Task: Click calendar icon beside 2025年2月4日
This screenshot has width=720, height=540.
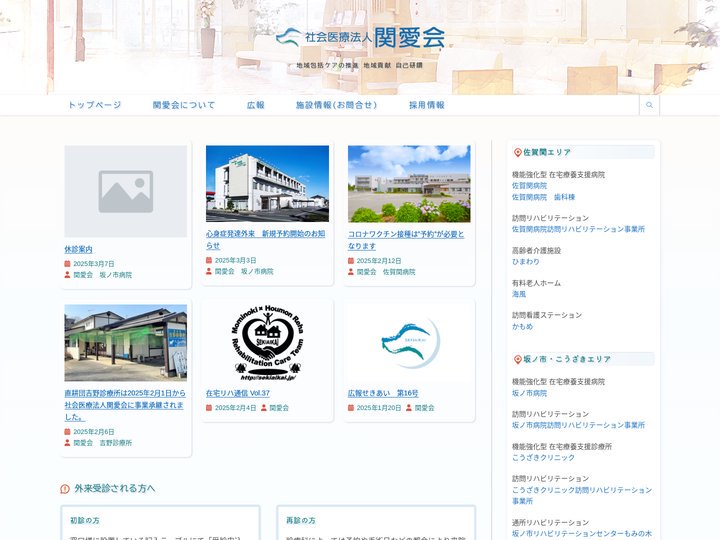Action: [x=209, y=408]
